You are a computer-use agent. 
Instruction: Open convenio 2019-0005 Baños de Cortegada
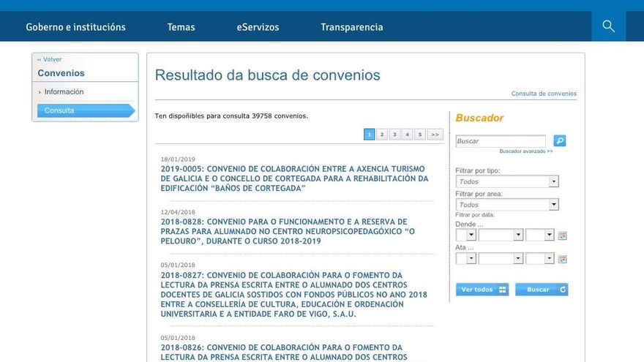pyautogui.click(x=294, y=178)
